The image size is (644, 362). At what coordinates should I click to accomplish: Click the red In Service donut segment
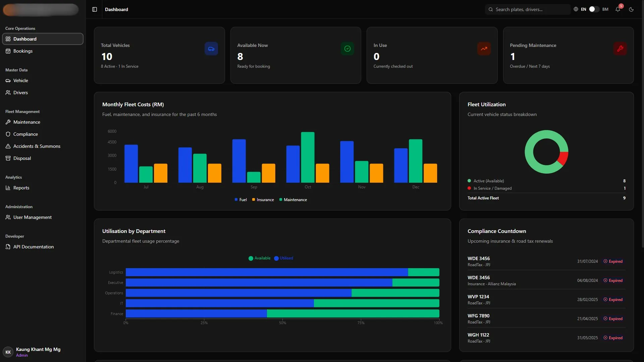(563, 158)
